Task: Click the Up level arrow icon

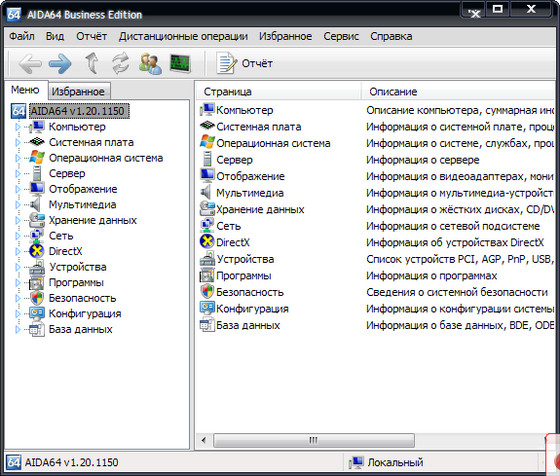Action: point(91,63)
